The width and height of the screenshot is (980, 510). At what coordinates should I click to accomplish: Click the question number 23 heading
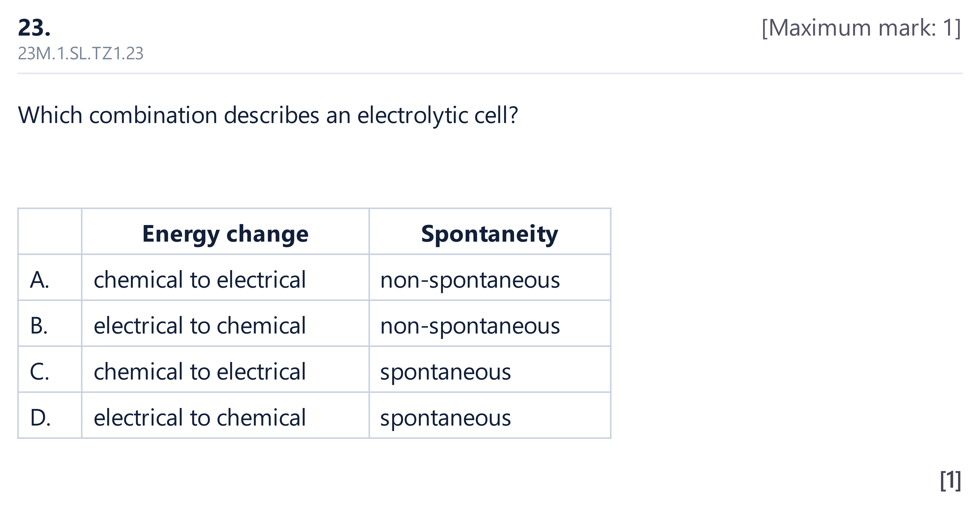(x=34, y=28)
